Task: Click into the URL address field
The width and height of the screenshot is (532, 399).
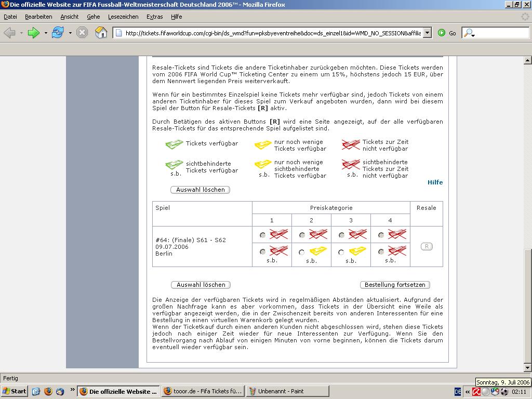Action: pyautogui.click(x=270, y=33)
